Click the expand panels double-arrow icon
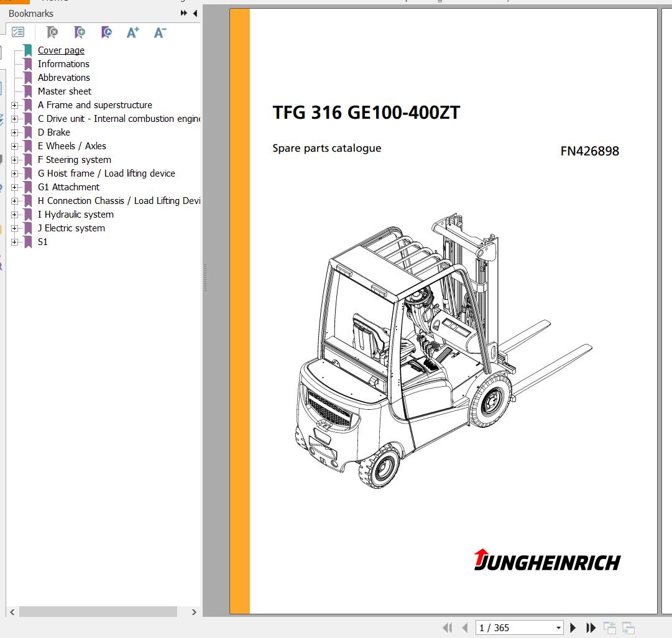Image resolution: width=672 pixels, height=638 pixels. [183, 12]
